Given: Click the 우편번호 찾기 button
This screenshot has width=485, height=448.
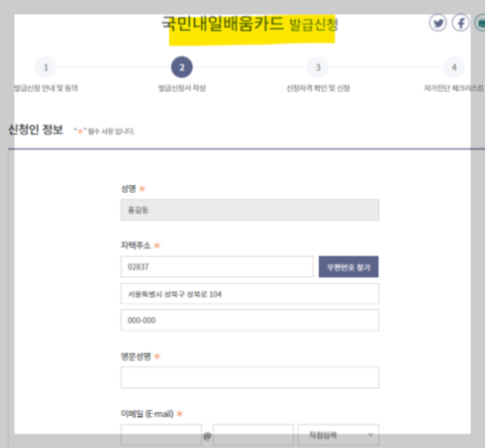Looking at the screenshot, I should [x=348, y=267].
